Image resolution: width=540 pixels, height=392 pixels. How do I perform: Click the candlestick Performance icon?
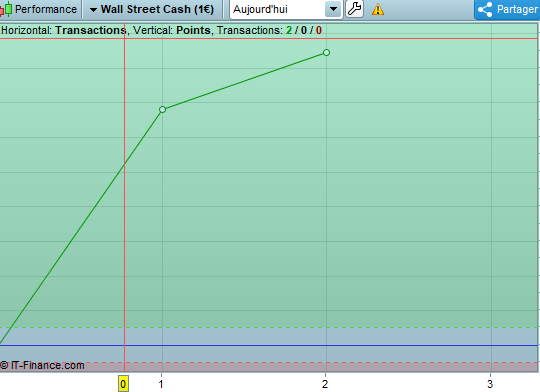coord(6,9)
